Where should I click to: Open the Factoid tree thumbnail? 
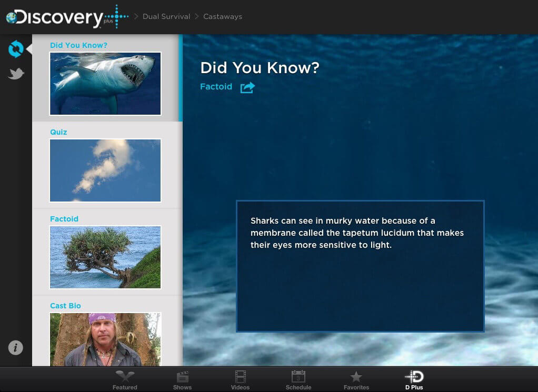point(105,257)
